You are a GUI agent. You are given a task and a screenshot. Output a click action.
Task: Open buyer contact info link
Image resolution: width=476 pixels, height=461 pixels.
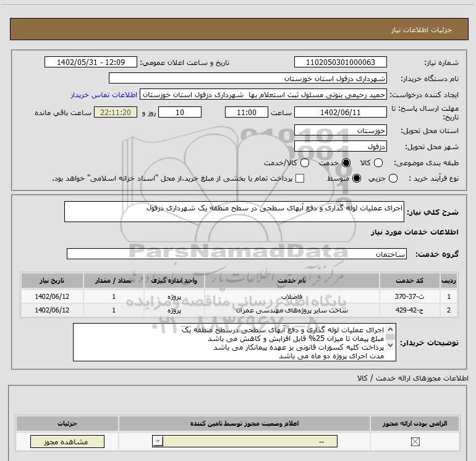(104, 95)
